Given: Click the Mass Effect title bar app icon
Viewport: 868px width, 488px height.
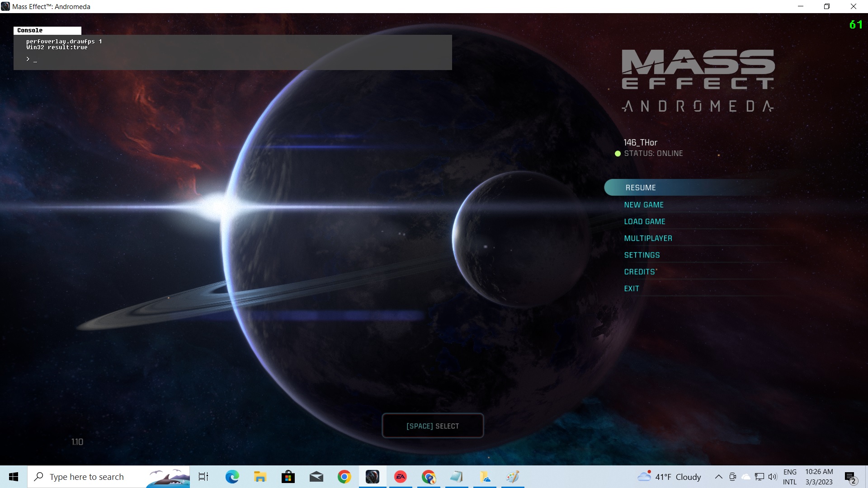Looking at the screenshot, I should (x=5, y=6).
